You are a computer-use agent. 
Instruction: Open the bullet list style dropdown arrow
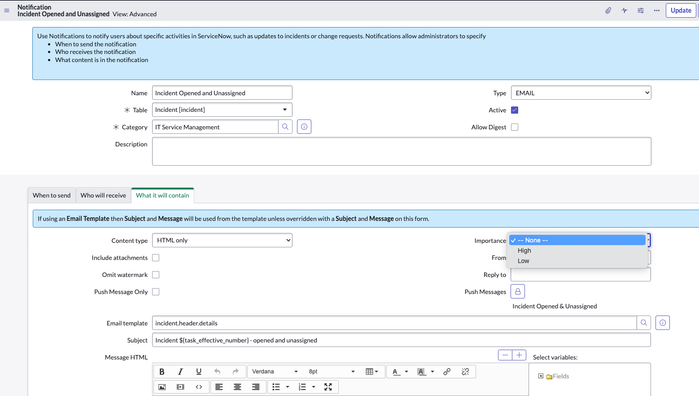point(288,387)
